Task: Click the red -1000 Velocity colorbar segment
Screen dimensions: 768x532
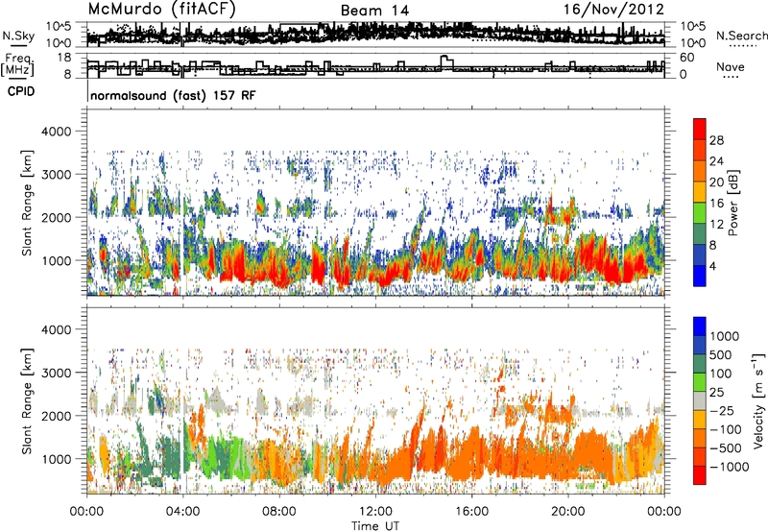Action: click(700, 475)
